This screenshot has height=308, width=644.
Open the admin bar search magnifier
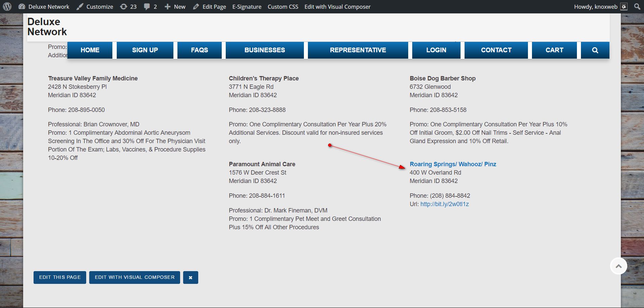[x=637, y=7]
